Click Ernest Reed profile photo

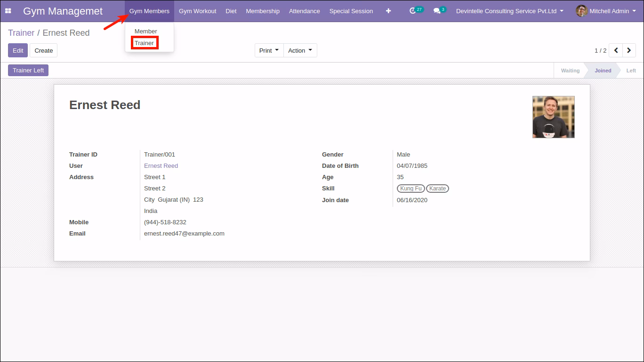(x=554, y=117)
